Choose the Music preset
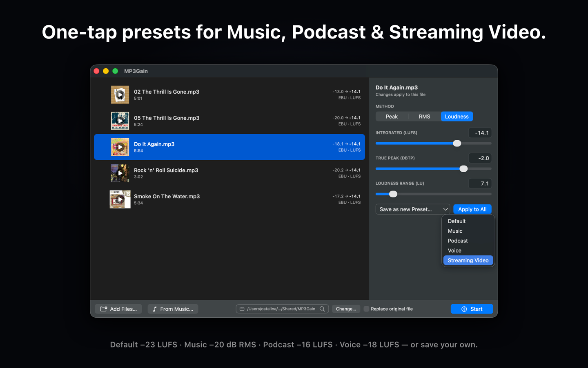The height and width of the screenshot is (368, 588). coord(468,231)
